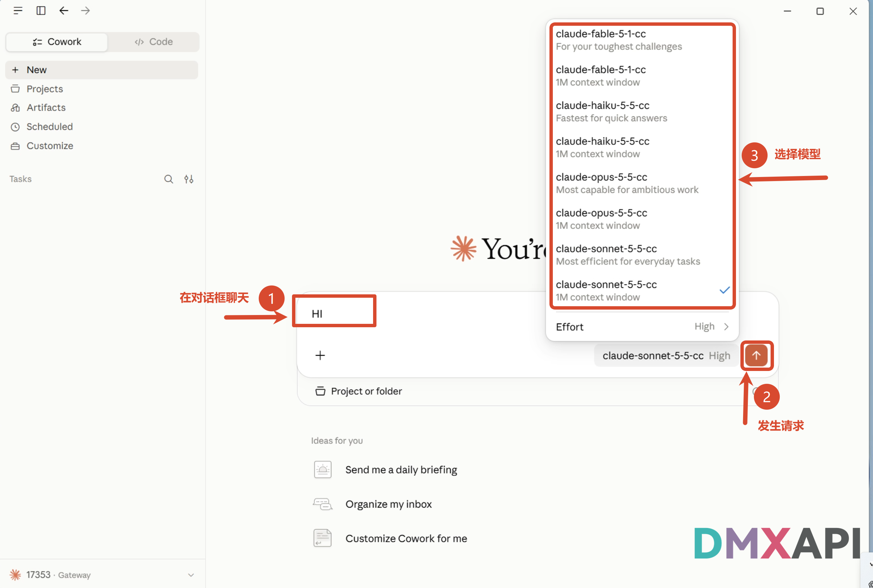Image resolution: width=873 pixels, height=588 pixels.
Task: Select claude-opus-5-5-cc most capable option
Action: point(642,183)
